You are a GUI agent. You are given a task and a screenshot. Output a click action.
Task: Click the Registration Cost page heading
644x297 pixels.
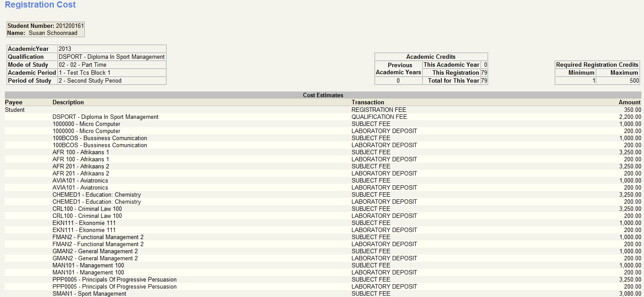click(40, 5)
